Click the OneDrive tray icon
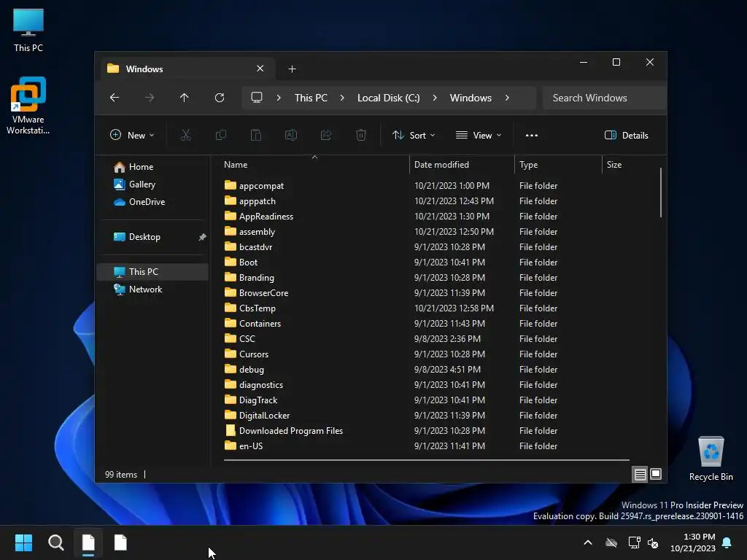The image size is (747, 560). click(x=611, y=542)
